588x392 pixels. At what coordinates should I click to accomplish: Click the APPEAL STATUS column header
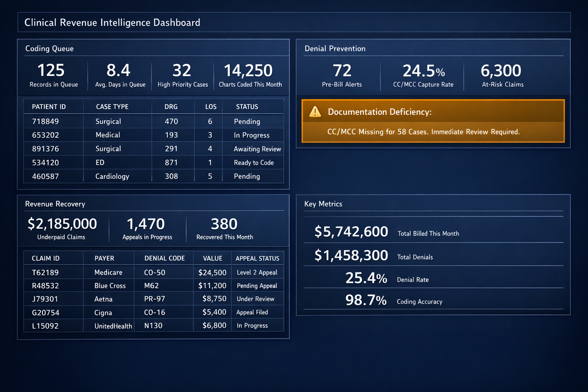[257, 258]
